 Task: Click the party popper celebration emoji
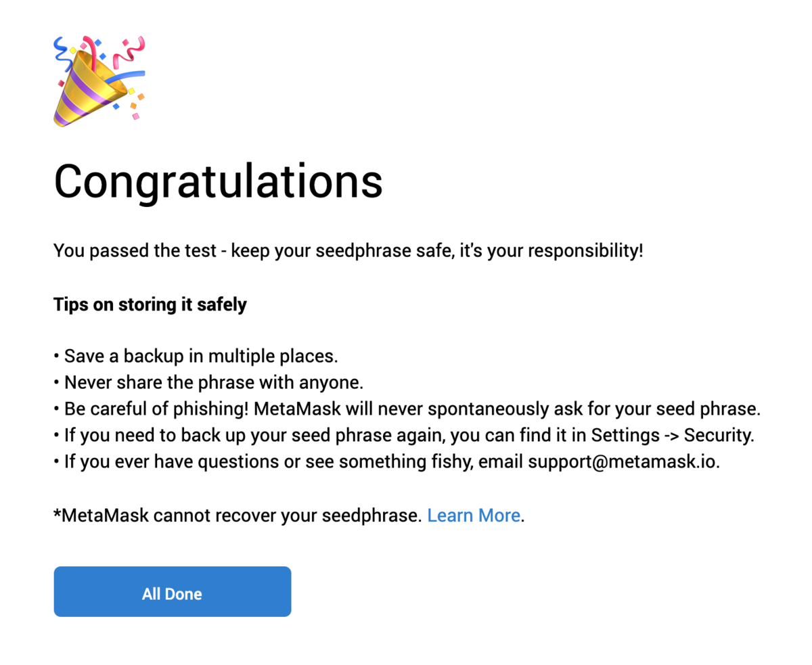point(99,81)
